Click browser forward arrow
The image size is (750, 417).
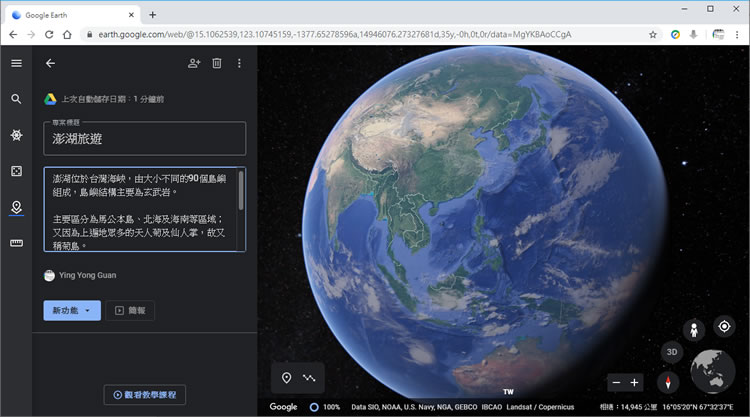pyautogui.click(x=31, y=34)
